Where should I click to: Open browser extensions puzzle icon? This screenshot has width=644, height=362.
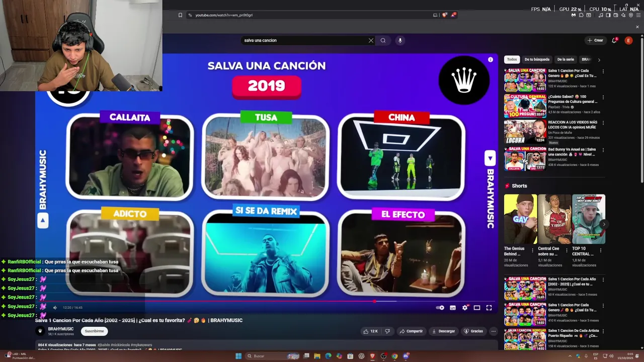[x=581, y=15]
